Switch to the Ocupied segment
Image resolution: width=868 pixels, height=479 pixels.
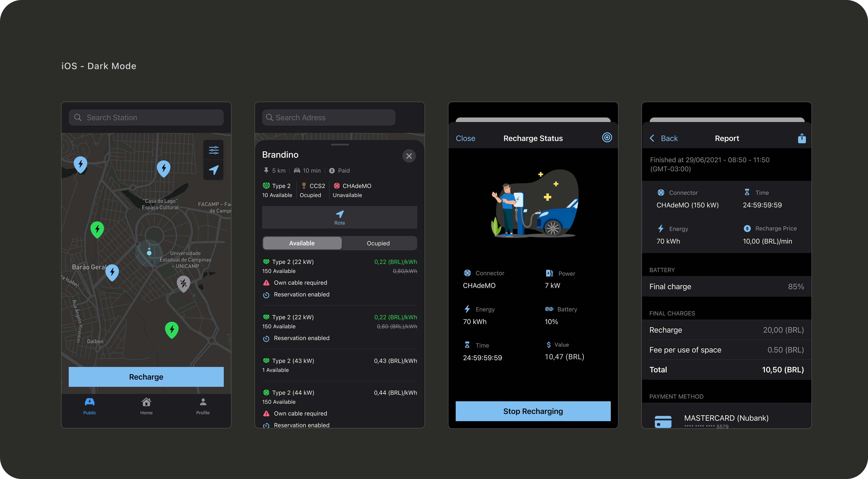[378, 243]
